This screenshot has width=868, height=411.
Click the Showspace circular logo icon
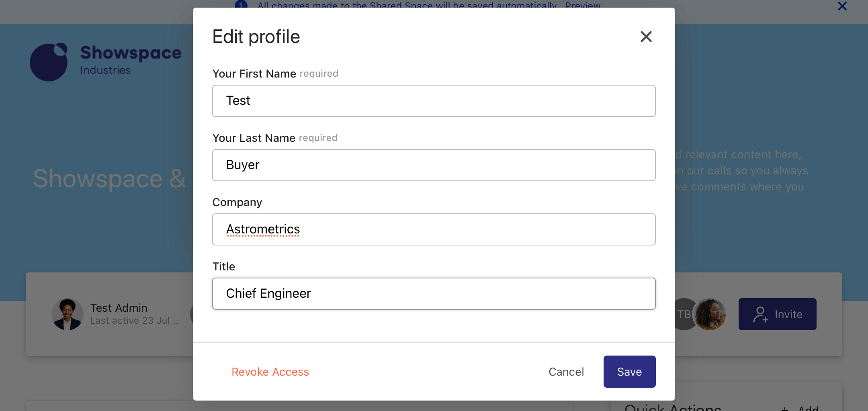49,62
